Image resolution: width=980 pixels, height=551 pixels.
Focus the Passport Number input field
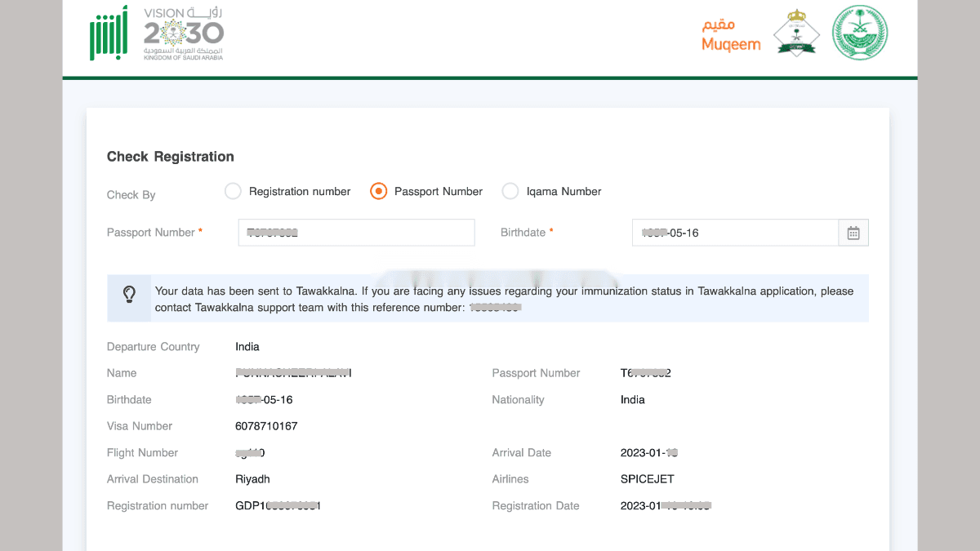(x=356, y=233)
